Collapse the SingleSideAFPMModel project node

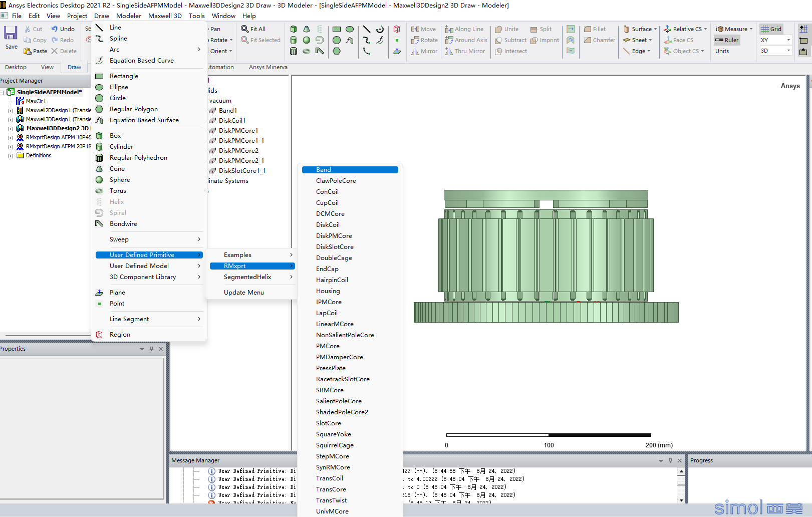[2, 92]
